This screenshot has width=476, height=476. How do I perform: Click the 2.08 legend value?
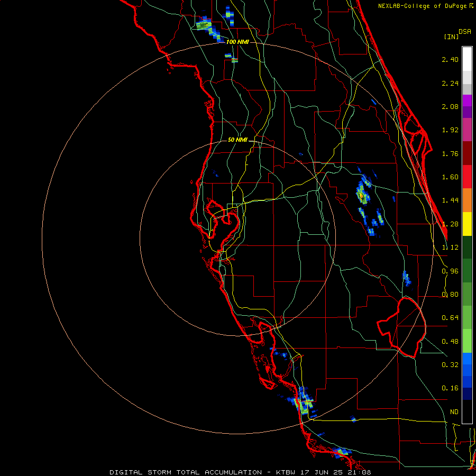[450, 106]
